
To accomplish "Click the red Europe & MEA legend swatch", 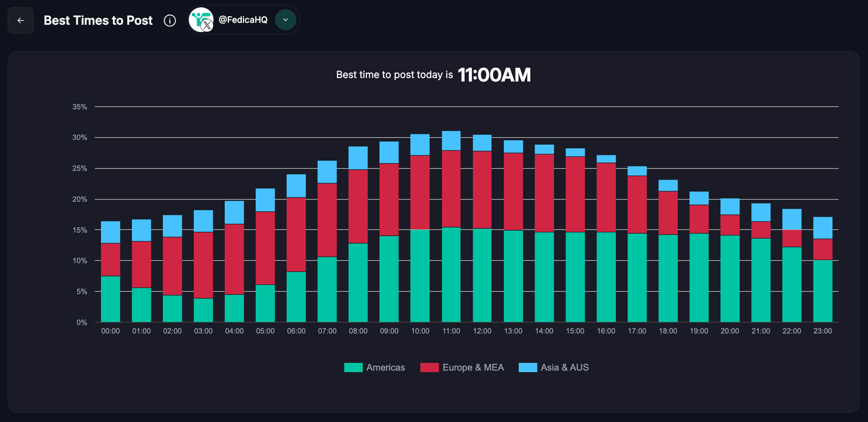I will [x=429, y=367].
